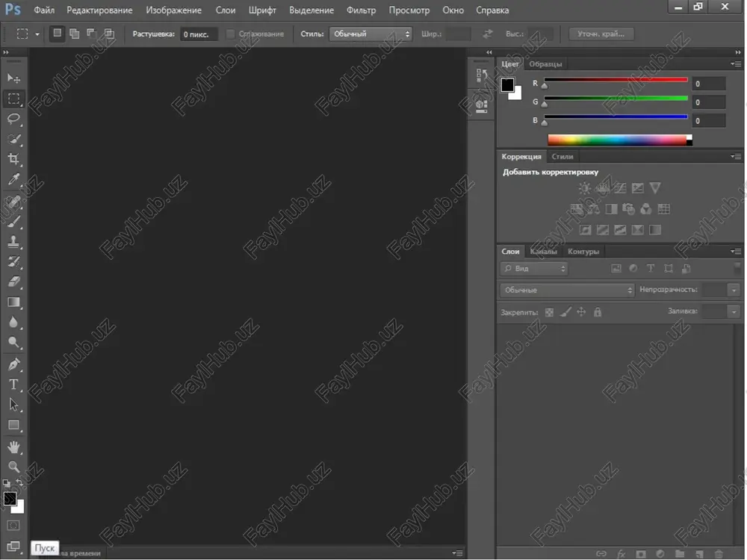Open the Обычные blend mode dropdown
747x560 pixels.
click(x=567, y=290)
